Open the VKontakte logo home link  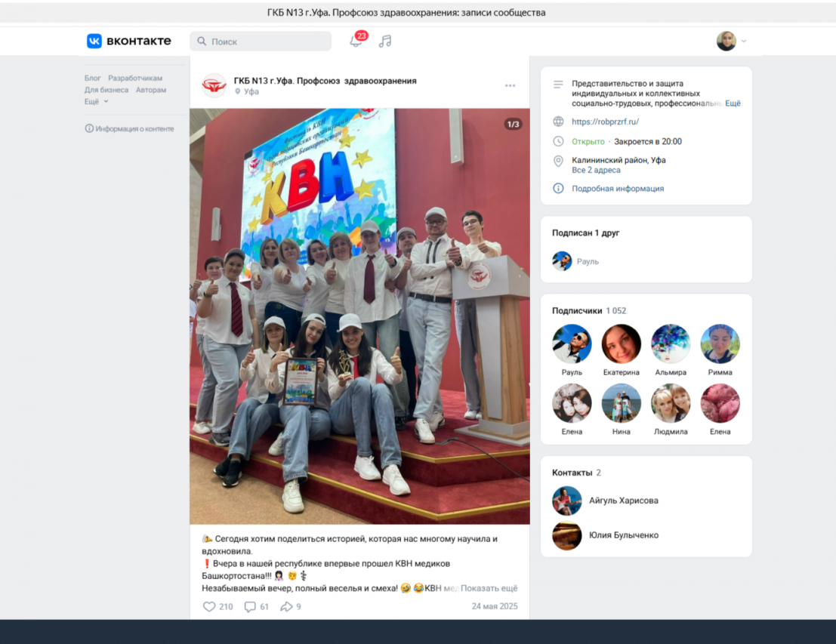click(x=129, y=41)
